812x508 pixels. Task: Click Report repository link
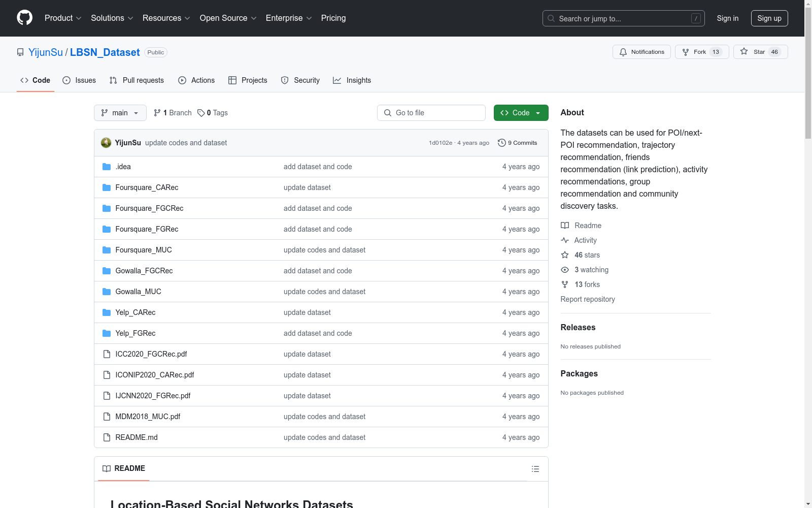588,299
